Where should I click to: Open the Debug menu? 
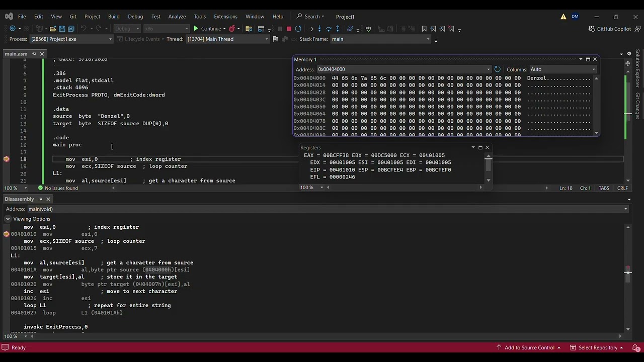tap(135, 17)
